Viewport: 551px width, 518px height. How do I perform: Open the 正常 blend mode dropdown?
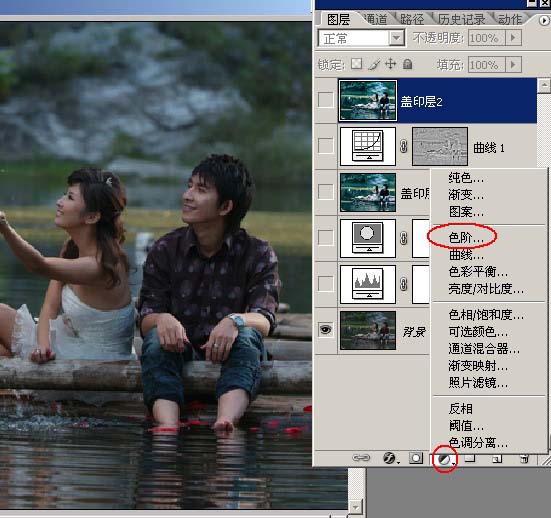point(361,38)
